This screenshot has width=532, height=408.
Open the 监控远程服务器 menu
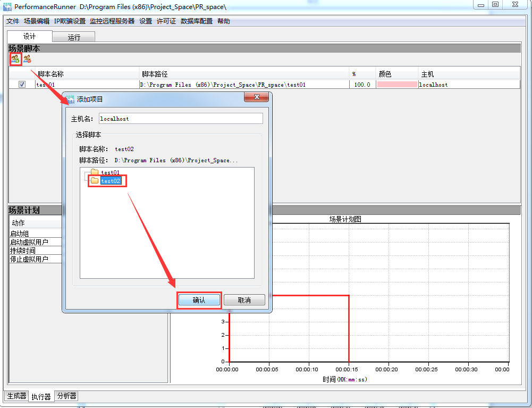point(112,21)
